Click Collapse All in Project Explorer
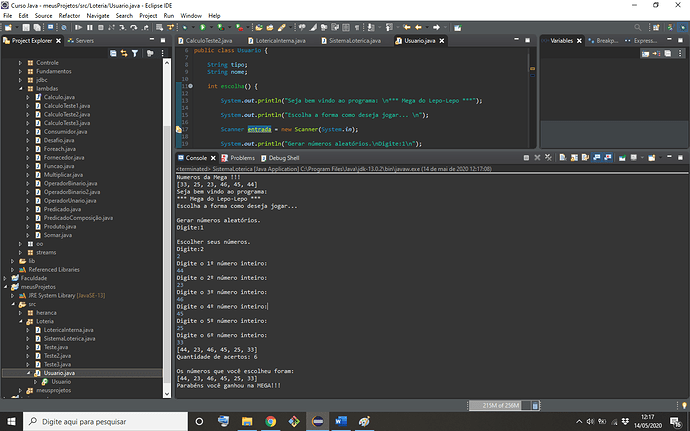 click(x=113, y=53)
